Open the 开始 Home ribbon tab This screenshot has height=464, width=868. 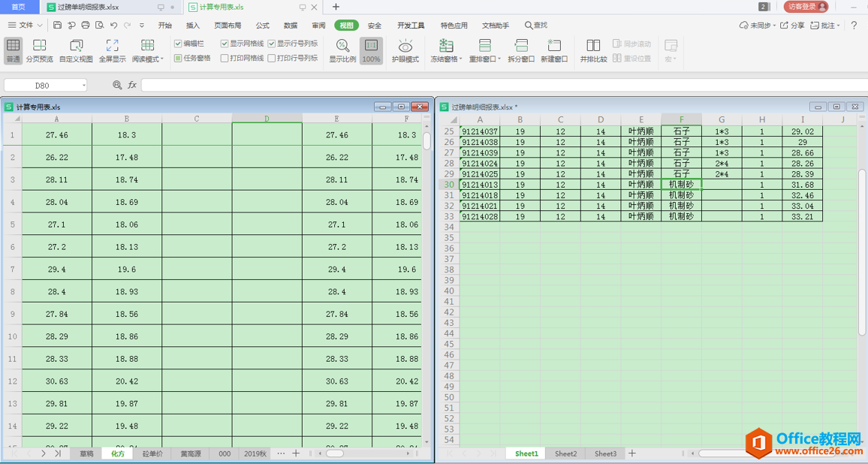[165, 25]
